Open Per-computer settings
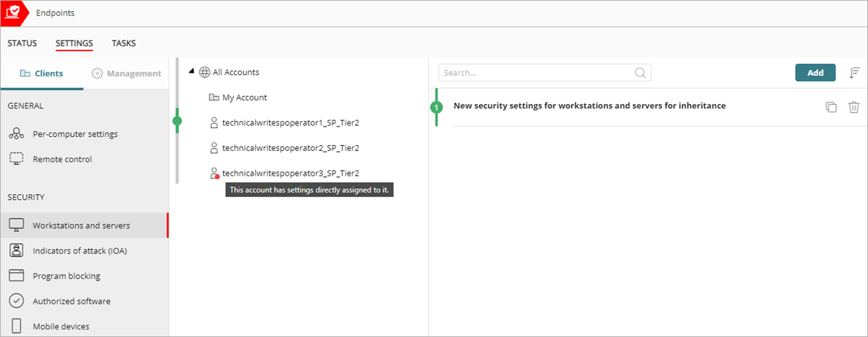The image size is (868, 337). (74, 134)
